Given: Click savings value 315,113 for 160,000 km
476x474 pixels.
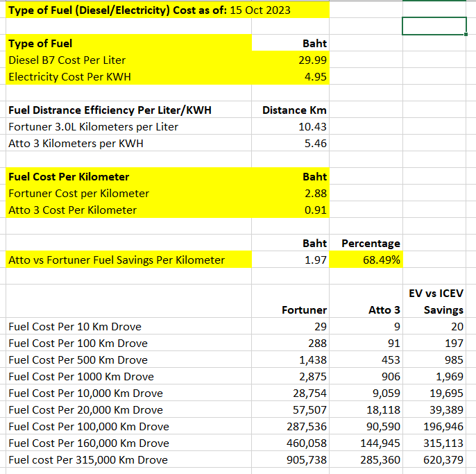Looking at the screenshot, I should [x=443, y=443].
